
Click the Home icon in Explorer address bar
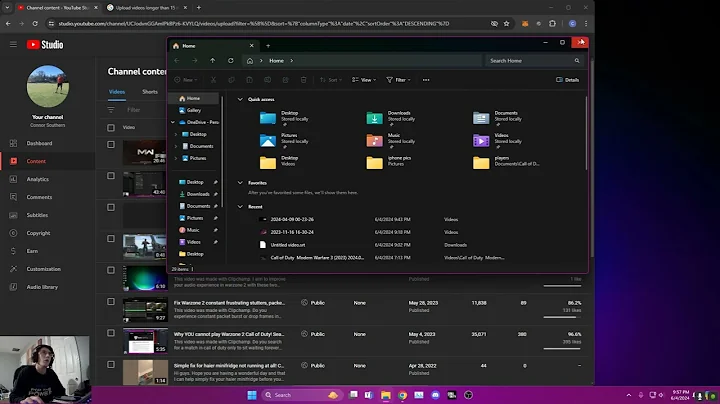(250, 61)
